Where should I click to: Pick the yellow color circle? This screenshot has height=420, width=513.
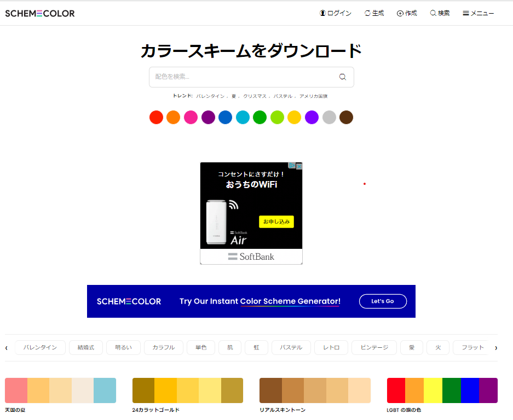coord(295,118)
